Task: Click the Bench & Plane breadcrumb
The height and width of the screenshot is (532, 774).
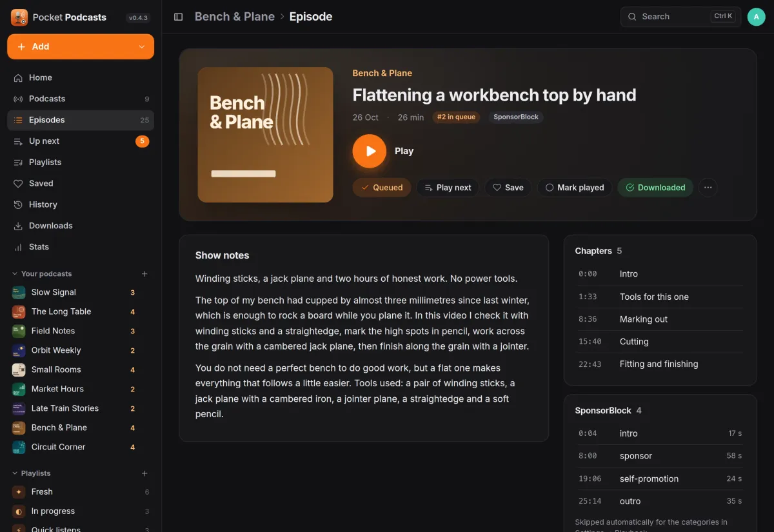Action: pos(235,17)
